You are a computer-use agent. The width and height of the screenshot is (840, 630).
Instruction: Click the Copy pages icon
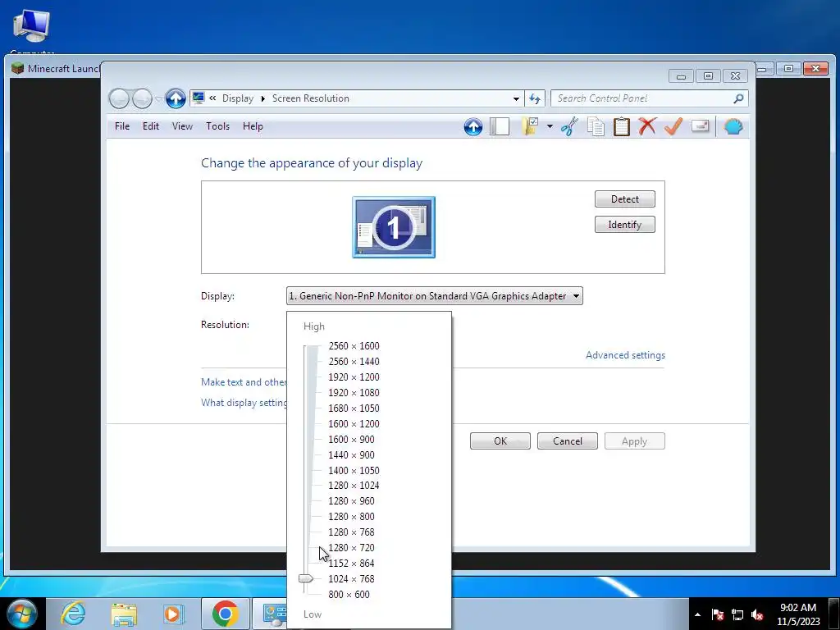click(x=596, y=127)
